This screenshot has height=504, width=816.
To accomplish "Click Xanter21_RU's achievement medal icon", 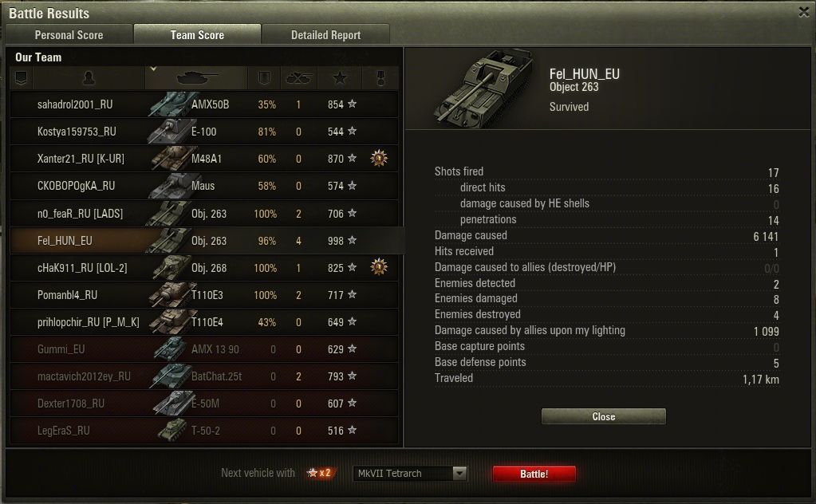I will (379, 158).
